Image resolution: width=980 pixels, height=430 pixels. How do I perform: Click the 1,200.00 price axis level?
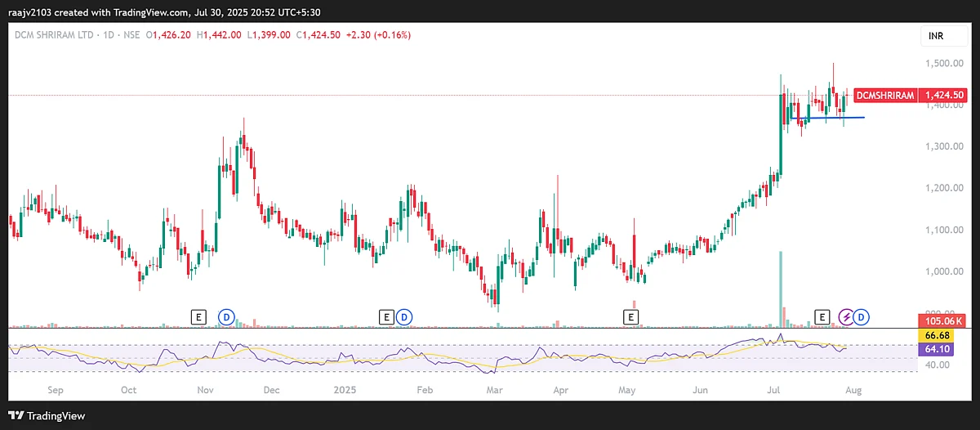942,188
